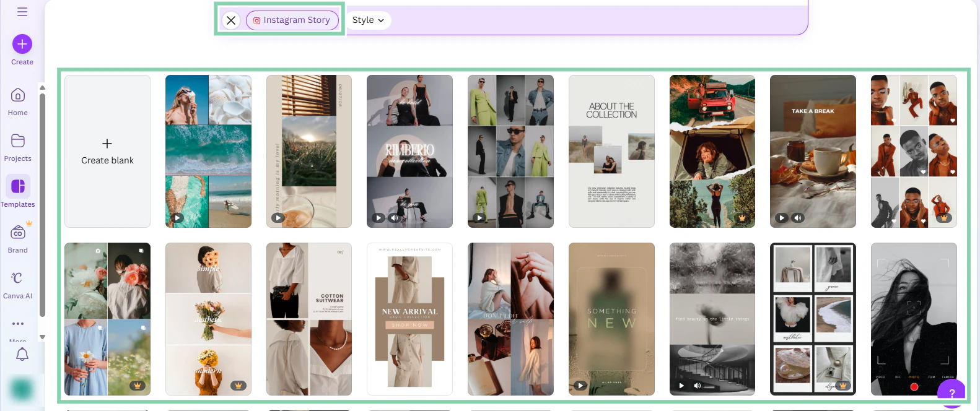
Task: Open notifications bell icon
Action: click(x=22, y=354)
